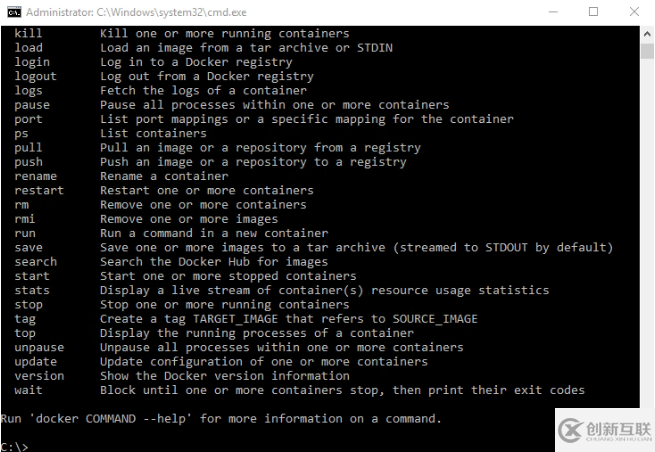Screen dimensions: 655x452
Task: Click the 'push' command name
Action: (x=28, y=162)
